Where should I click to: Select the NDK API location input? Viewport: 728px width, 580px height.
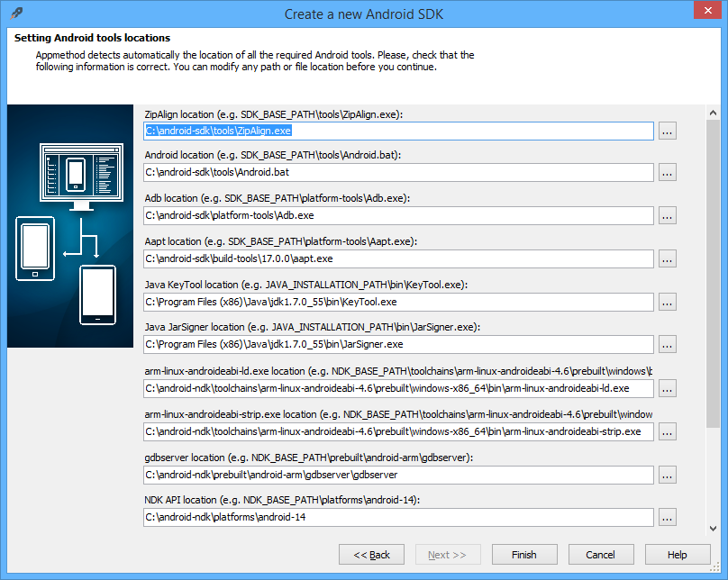[x=397, y=518]
